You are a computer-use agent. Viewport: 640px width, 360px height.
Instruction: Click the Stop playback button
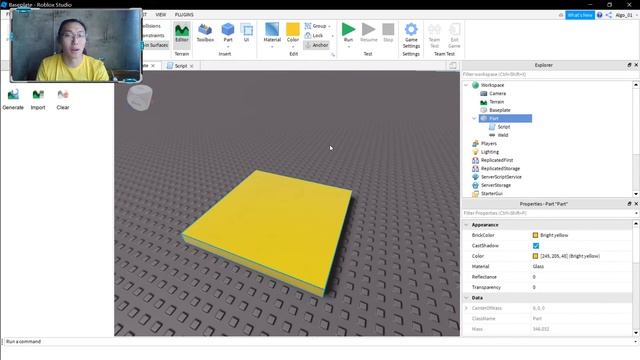(388, 33)
